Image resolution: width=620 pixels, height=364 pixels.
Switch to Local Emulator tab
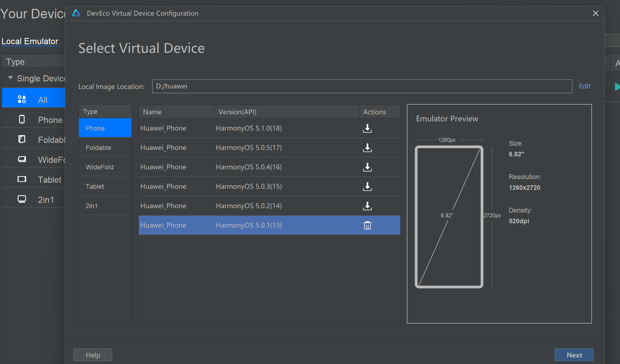[x=30, y=41]
